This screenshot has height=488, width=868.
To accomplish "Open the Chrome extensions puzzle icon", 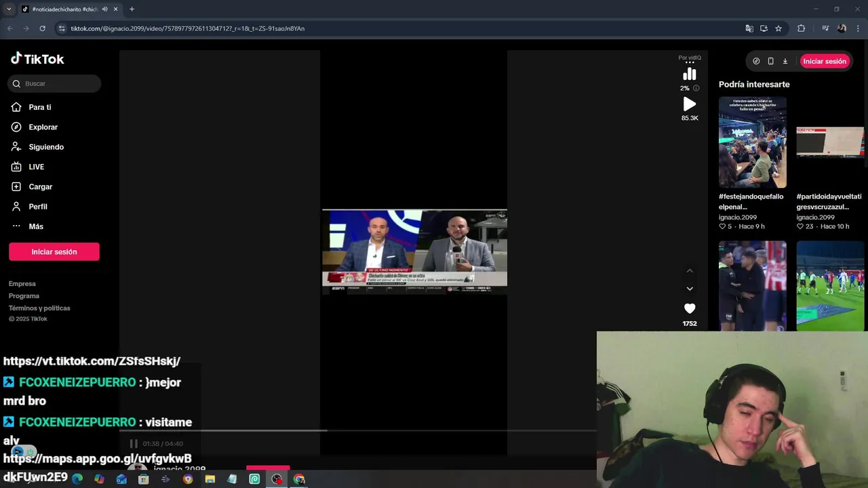I will click(801, 28).
